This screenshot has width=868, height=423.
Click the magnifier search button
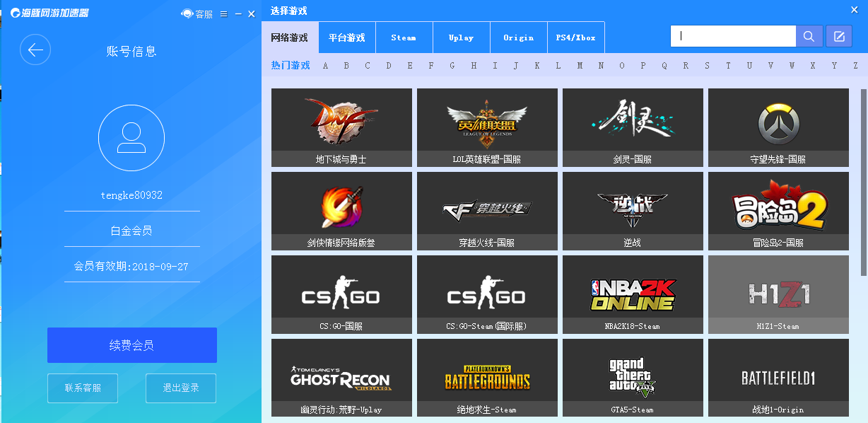click(x=809, y=37)
